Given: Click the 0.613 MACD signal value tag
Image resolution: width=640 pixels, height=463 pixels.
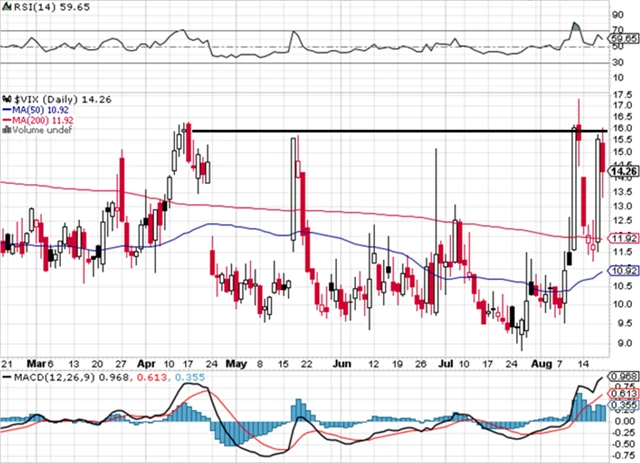Looking at the screenshot, I should 624,391.
